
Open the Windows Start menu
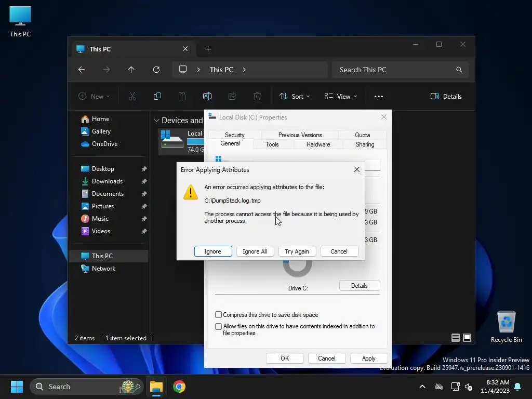(x=17, y=387)
